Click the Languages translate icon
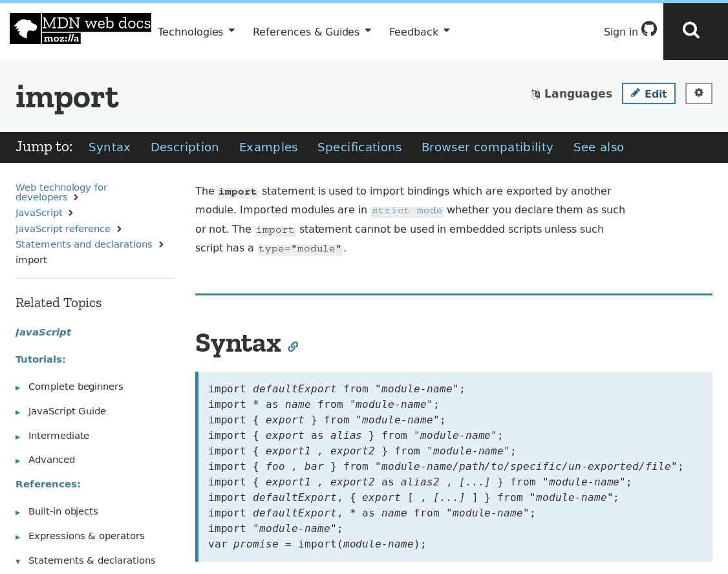 click(535, 94)
